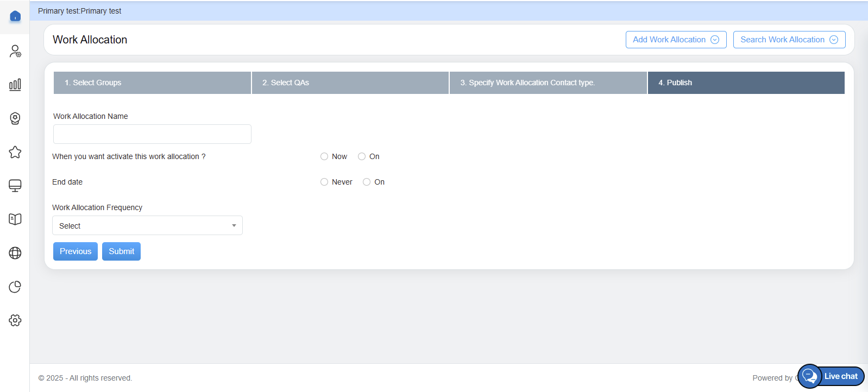Open the open-book sidebar icon
The height and width of the screenshot is (392, 868).
(15, 219)
